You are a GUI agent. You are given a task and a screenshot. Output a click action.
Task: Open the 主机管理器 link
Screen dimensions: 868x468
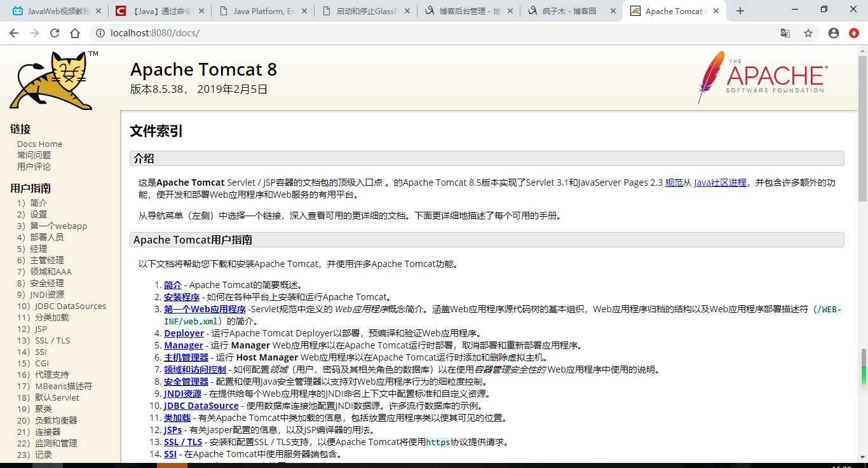[186, 357]
